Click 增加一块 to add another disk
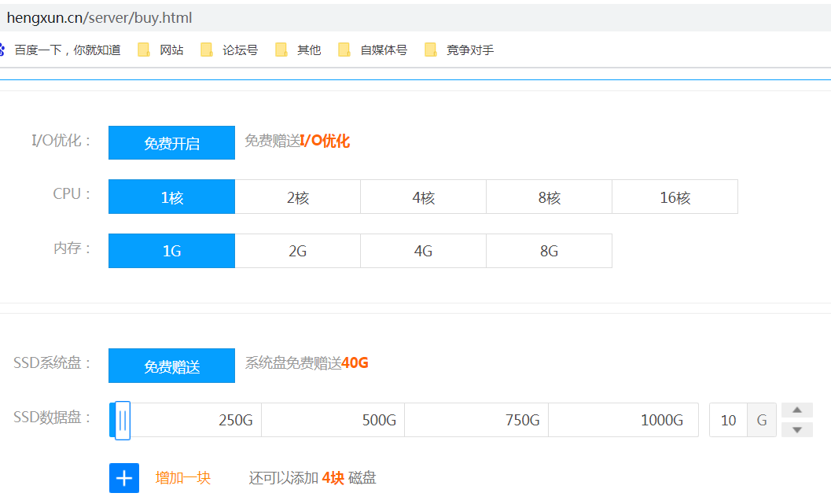This screenshot has height=504, width=831. pos(182,477)
